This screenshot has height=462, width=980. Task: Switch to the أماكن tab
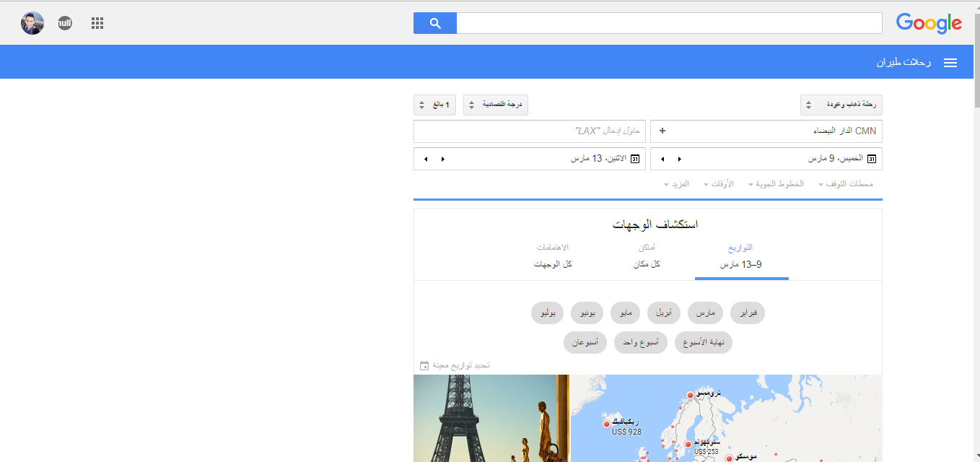647,256
